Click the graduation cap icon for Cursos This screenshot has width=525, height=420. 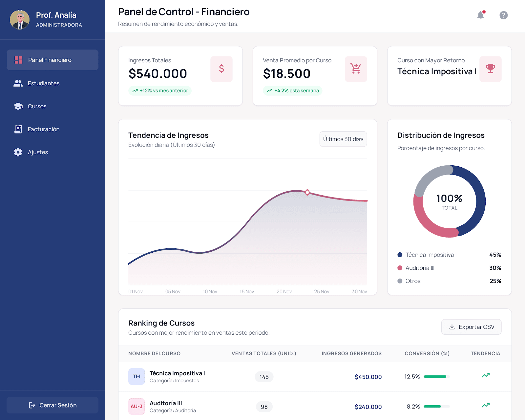click(x=18, y=106)
